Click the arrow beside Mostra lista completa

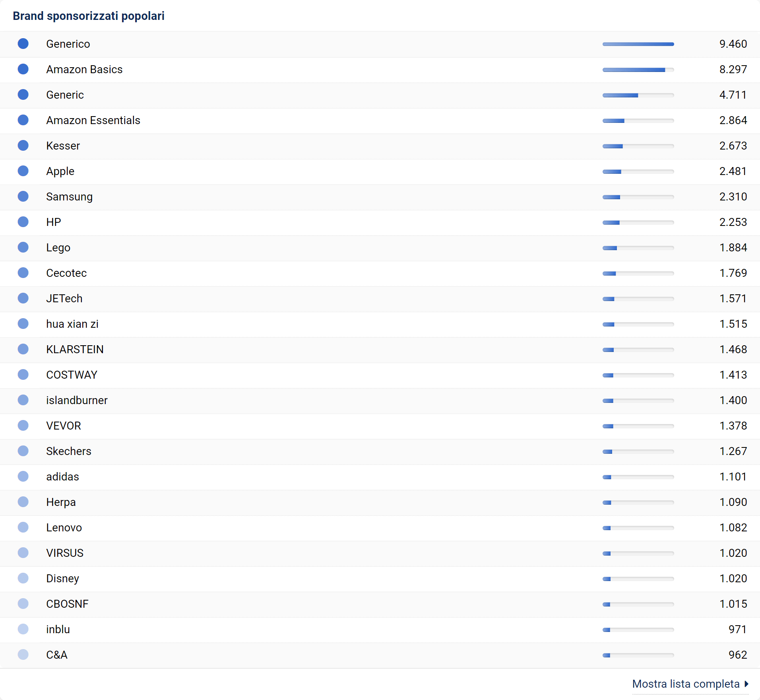746,684
